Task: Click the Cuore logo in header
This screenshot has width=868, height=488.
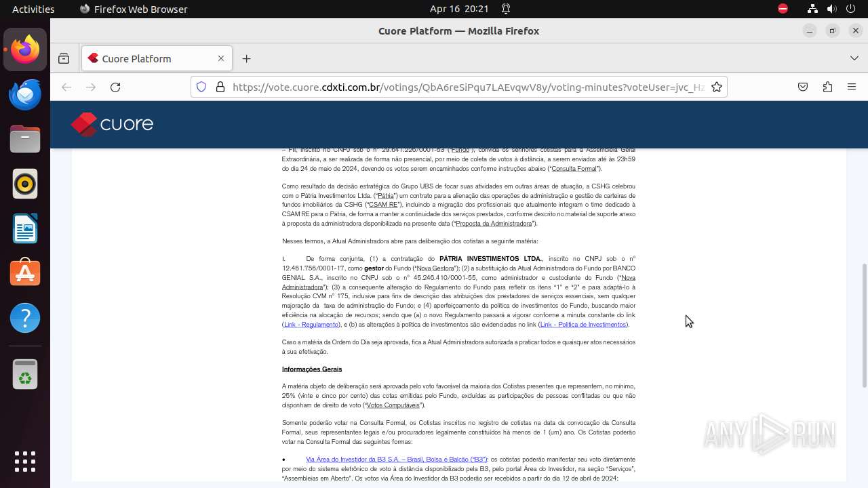Action: pos(113,124)
